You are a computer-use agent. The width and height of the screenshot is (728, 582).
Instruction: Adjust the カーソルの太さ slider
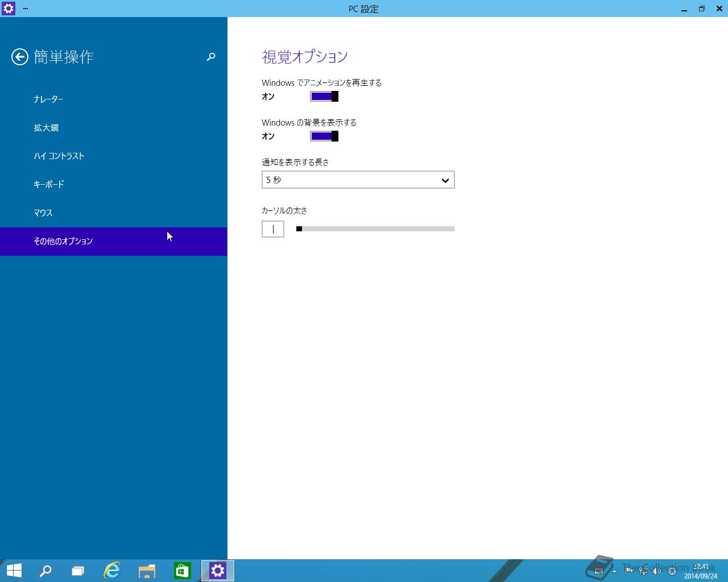click(375, 229)
